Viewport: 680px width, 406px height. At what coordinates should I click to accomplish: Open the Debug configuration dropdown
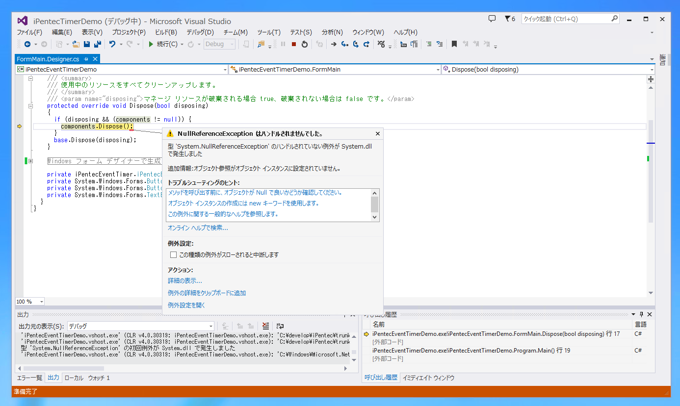coord(219,44)
